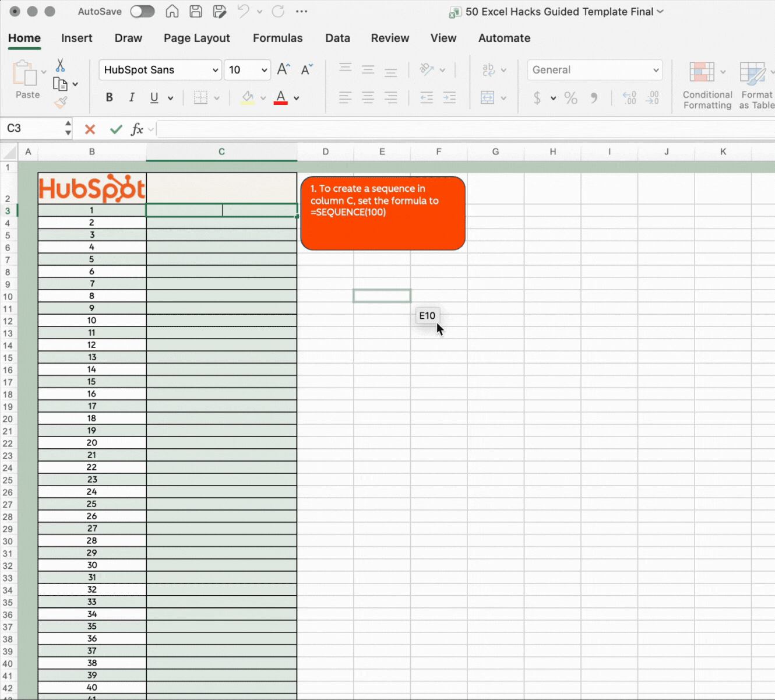Click the Conditional Formatting button
The width and height of the screenshot is (775, 700).
(707, 85)
